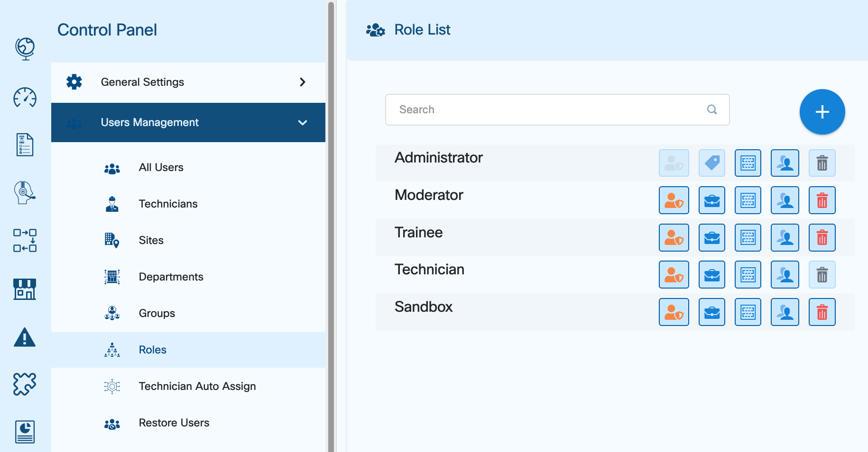Click the user-shield icon for Moderator

(x=674, y=200)
